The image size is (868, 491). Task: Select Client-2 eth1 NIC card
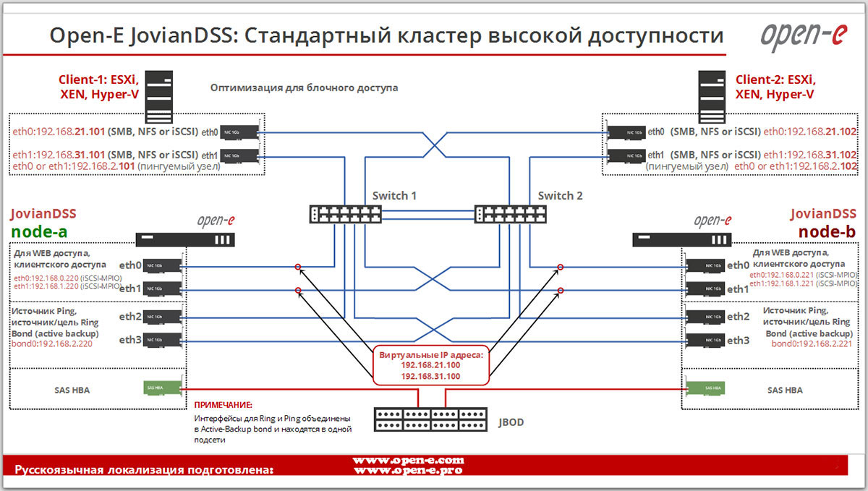(626, 155)
